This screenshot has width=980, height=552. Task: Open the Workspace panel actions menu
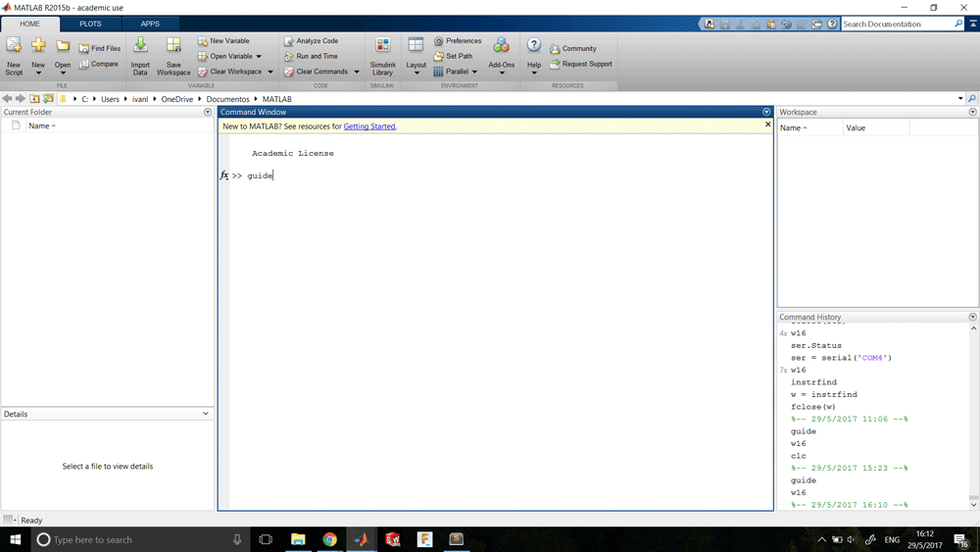[x=972, y=112]
